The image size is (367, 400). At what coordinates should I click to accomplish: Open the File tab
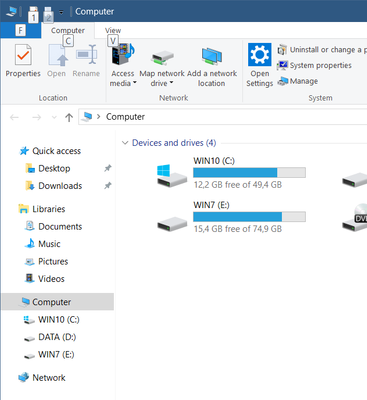pyautogui.click(x=20, y=30)
